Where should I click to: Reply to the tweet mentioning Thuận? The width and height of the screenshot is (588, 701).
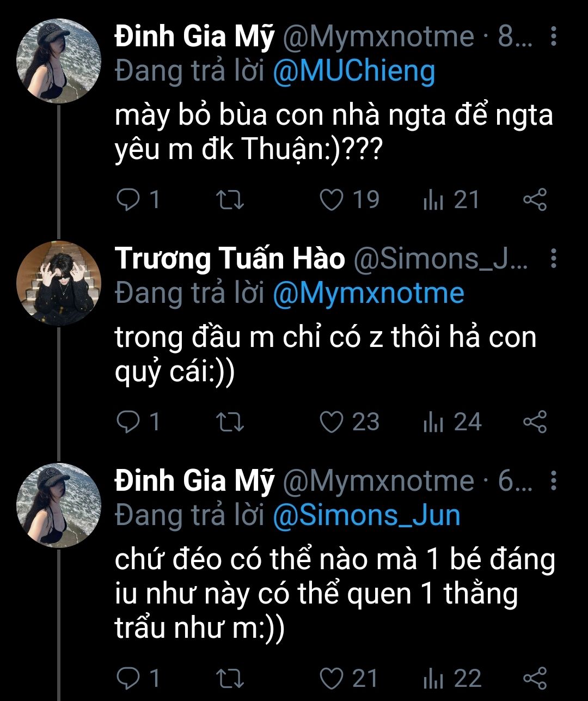[129, 200]
